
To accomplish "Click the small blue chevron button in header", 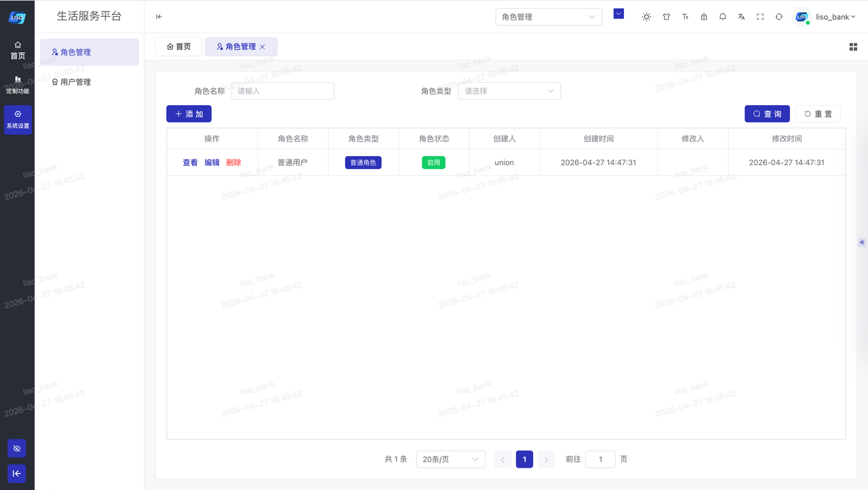I will [x=618, y=14].
